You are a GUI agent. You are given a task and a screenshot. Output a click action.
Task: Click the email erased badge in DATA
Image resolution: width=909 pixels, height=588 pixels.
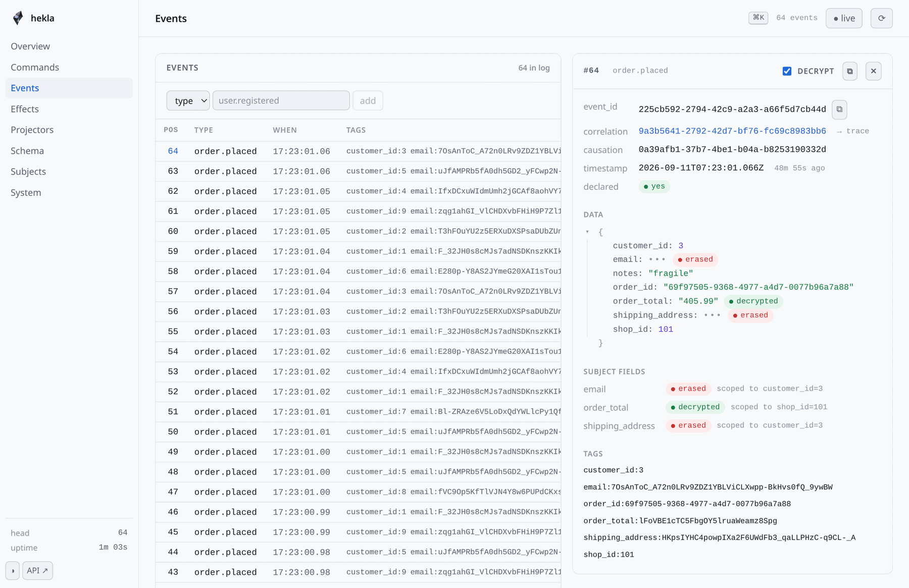[x=695, y=259]
